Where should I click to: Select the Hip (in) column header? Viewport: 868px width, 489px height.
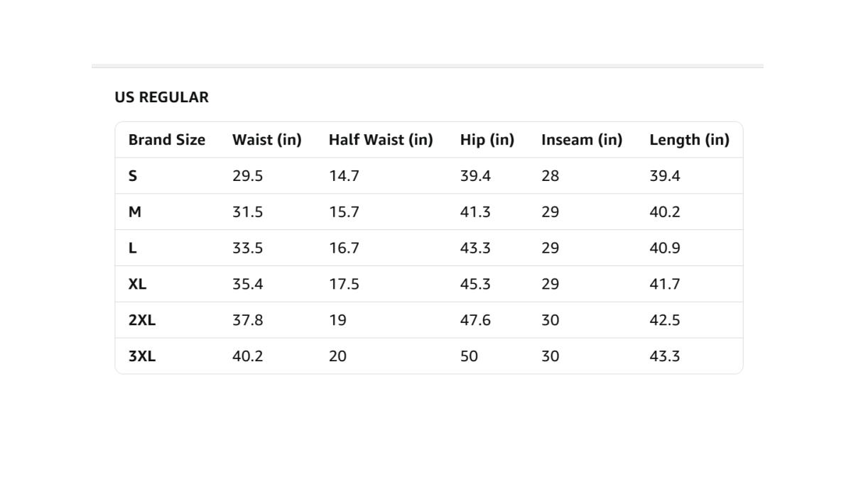coord(487,140)
